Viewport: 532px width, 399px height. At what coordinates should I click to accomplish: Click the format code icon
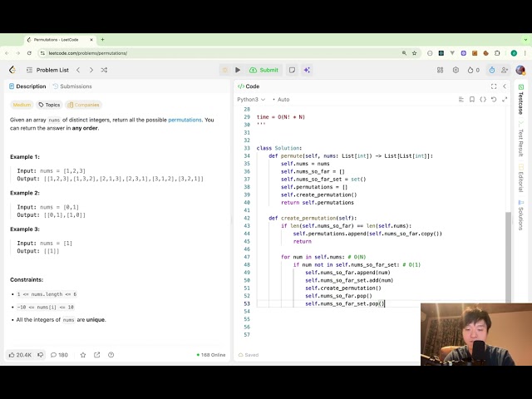point(461,100)
